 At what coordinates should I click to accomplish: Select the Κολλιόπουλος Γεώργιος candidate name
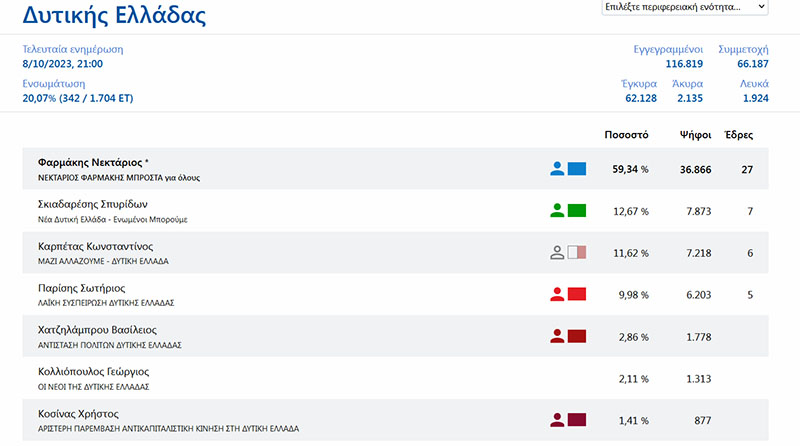[x=93, y=371]
